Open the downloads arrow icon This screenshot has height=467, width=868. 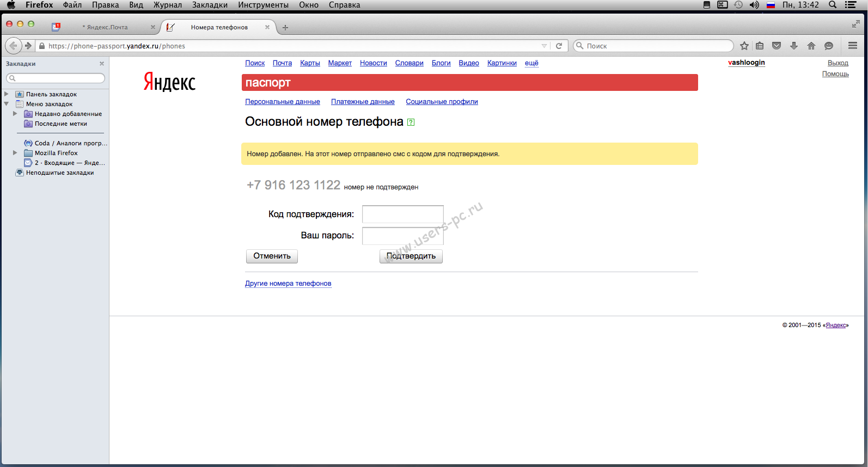794,46
